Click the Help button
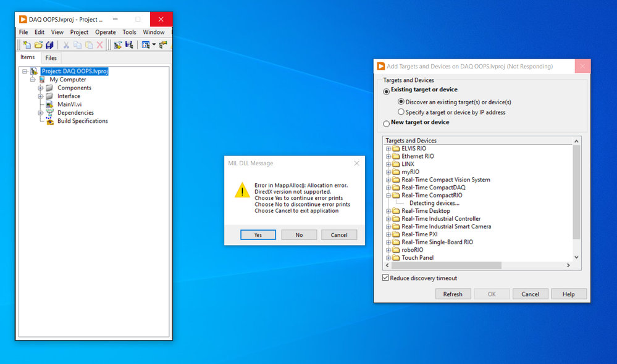 pyautogui.click(x=568, y=294)
